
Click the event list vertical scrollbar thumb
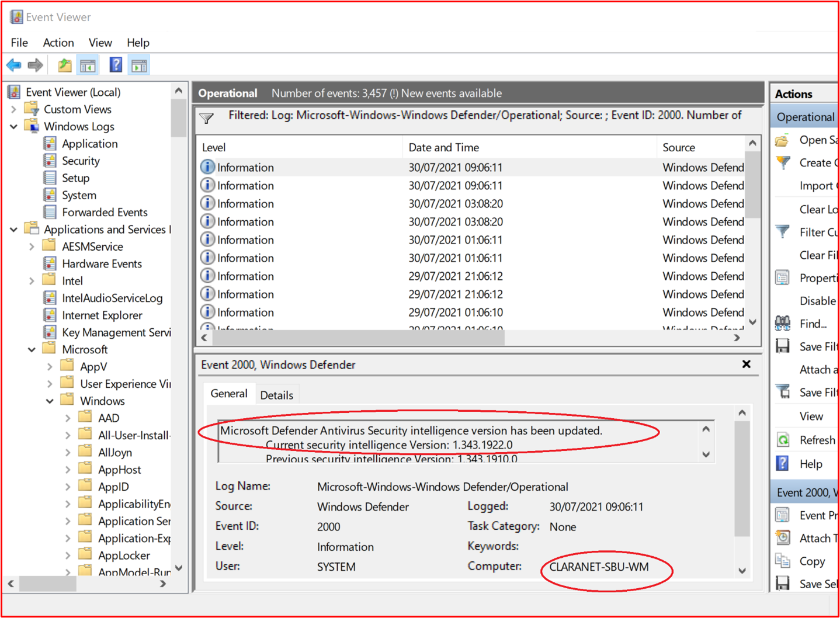pos(753,184)
